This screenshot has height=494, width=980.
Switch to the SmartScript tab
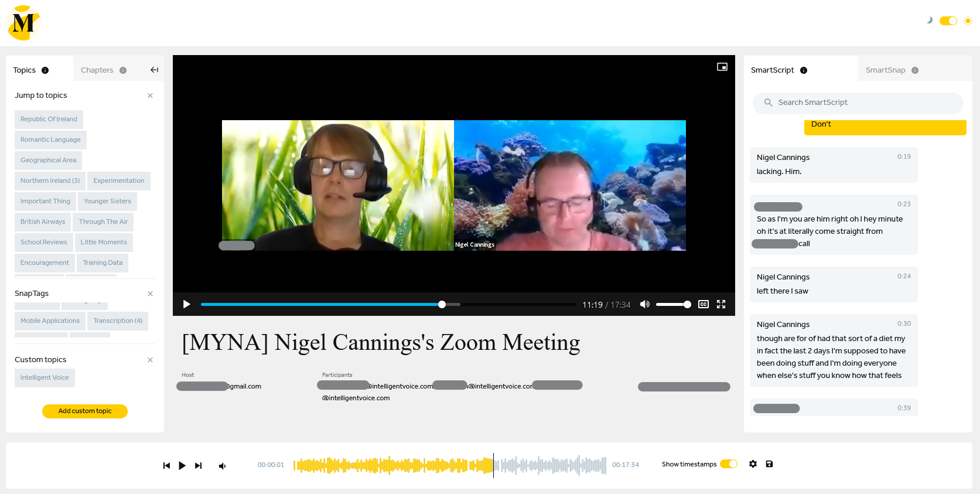pos(772,70)
